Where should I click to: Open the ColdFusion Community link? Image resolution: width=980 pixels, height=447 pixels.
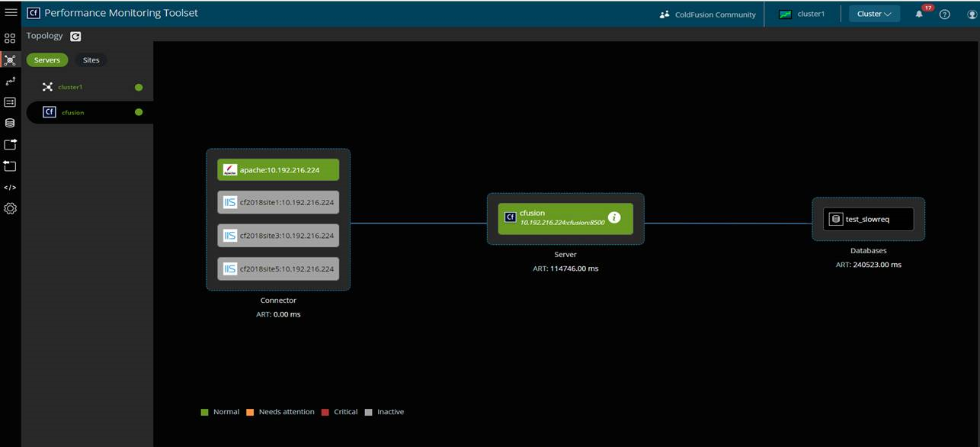(716, 14)
